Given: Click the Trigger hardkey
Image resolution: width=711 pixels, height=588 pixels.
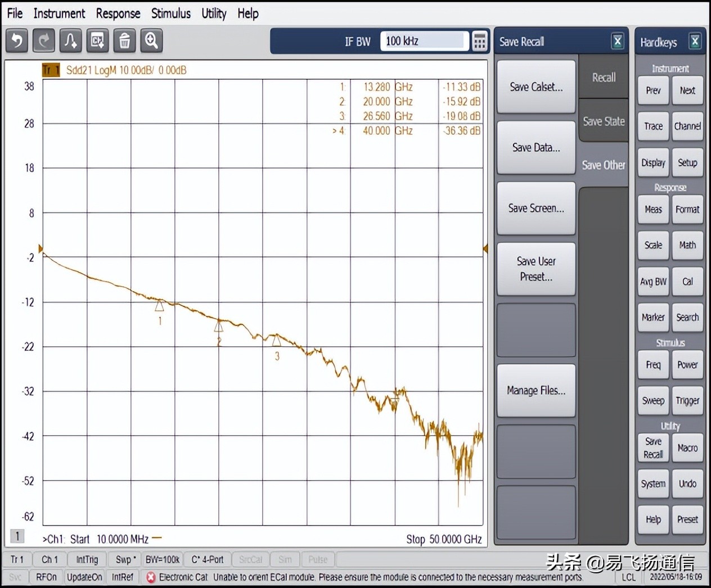Looking at the screenshot, I should 687,401.
